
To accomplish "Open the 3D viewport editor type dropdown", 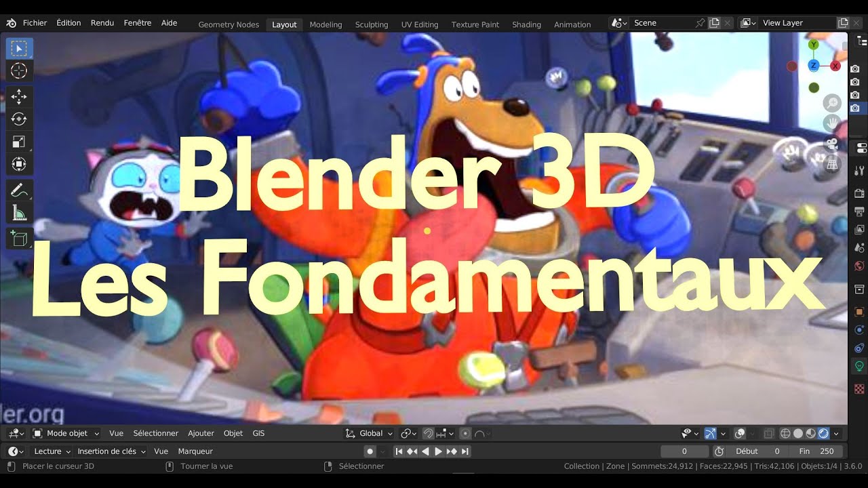I will 16,433.
